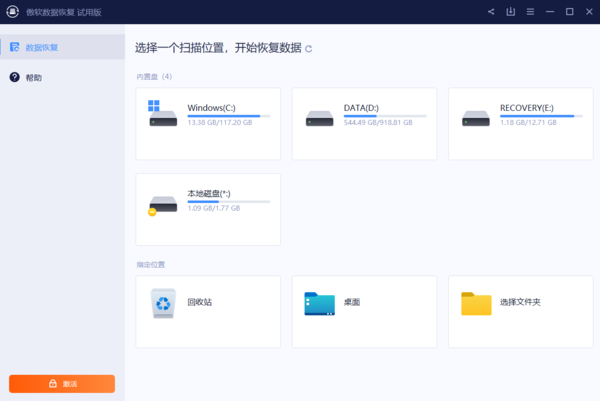Viewport: 600px width, 401px height.
Task: Click the import/download icon in title bar
Action: (x=510, y=12)
